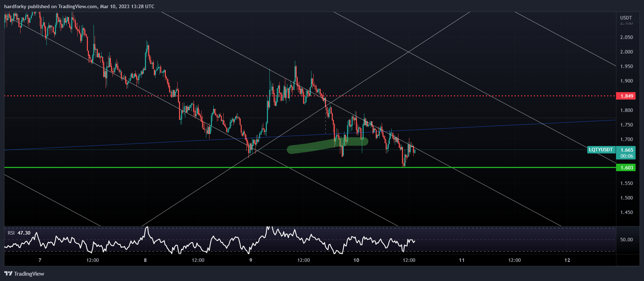Image resolution: width=644 pixels, height=281 pixels.
Task: Select the RSI indicator label
Action: 11,233
